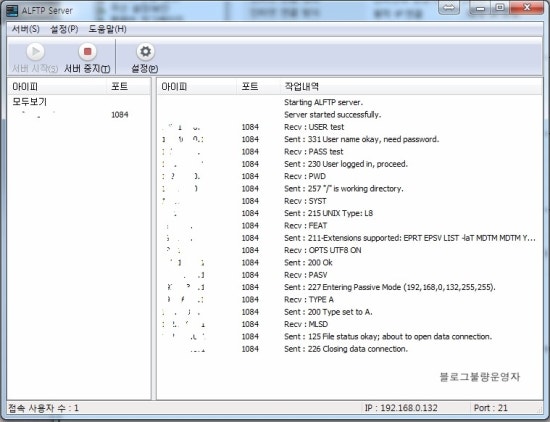550x422 pixels.
Task: Select row 'Sent : 215 UNIX Type: L8'
Action: tap(349, 213)
